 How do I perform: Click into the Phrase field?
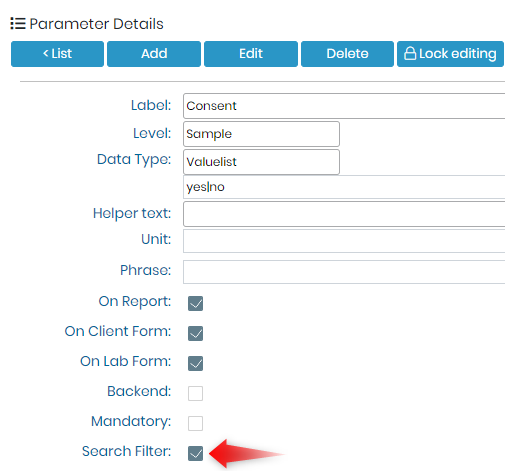coord(344,272)
